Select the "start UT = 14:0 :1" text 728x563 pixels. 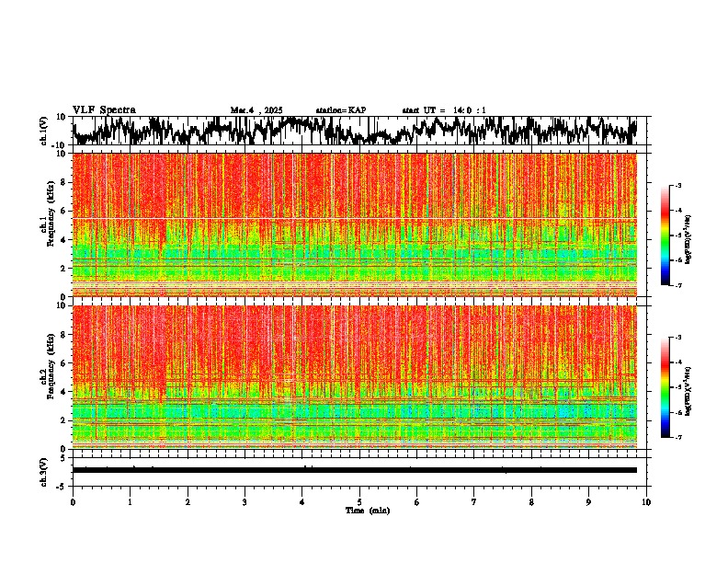[x=444, y=110]
